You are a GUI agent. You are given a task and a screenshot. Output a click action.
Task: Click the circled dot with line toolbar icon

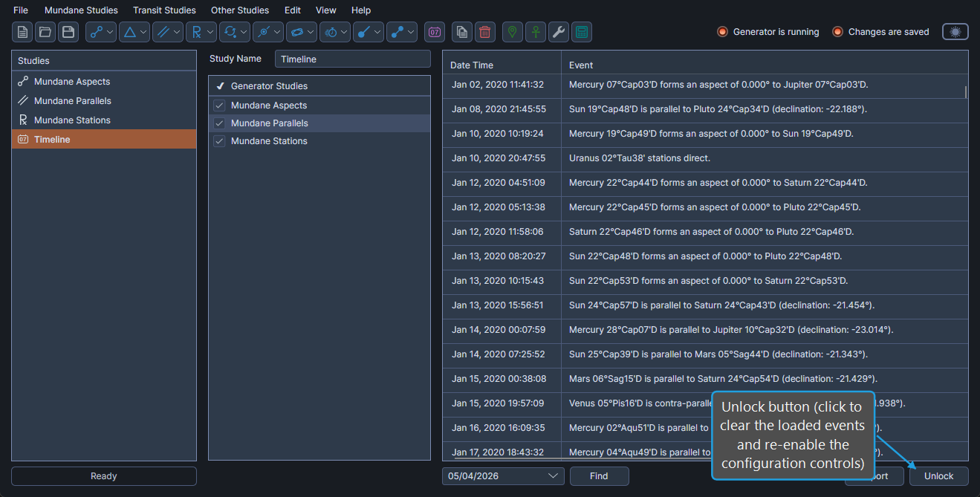(263, 32)
